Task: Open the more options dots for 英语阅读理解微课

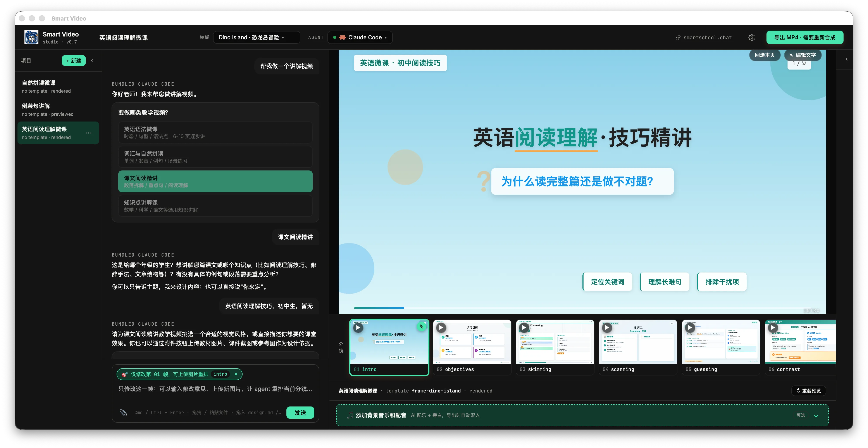Action: coord(88,133)
